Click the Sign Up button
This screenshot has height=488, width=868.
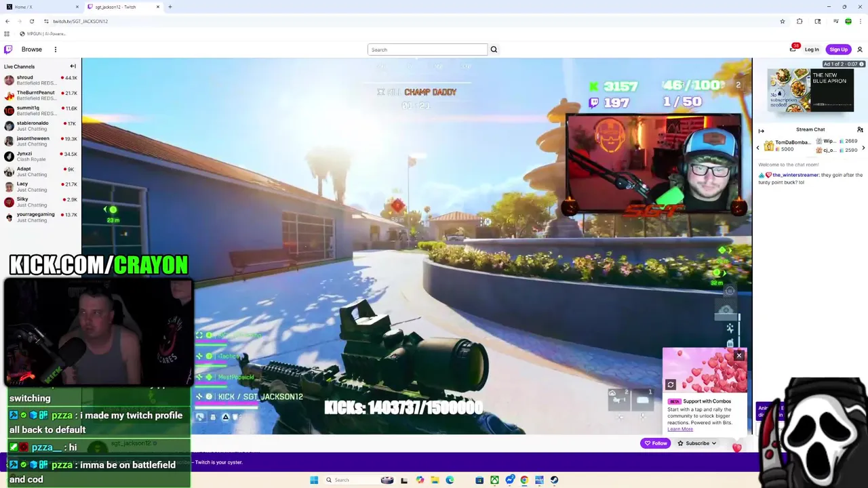pyautogui.click(x=839, y=49)
